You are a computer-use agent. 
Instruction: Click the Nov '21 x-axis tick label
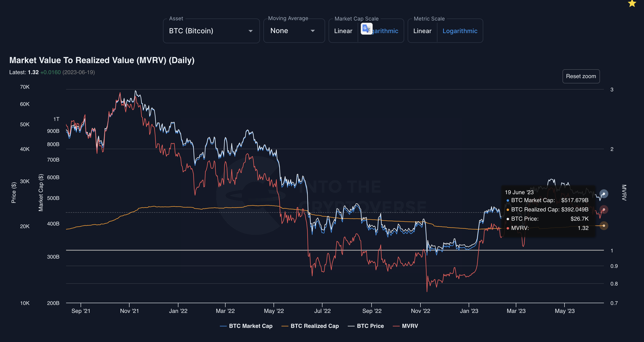[129, 311]
